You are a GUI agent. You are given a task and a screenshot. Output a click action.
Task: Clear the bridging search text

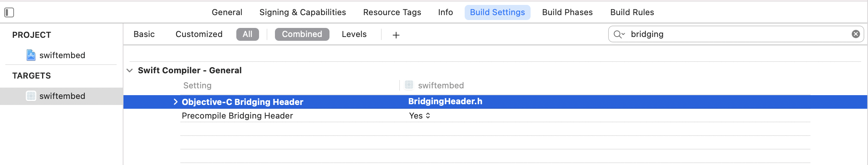pyautogui.click(x=856, y=34)
